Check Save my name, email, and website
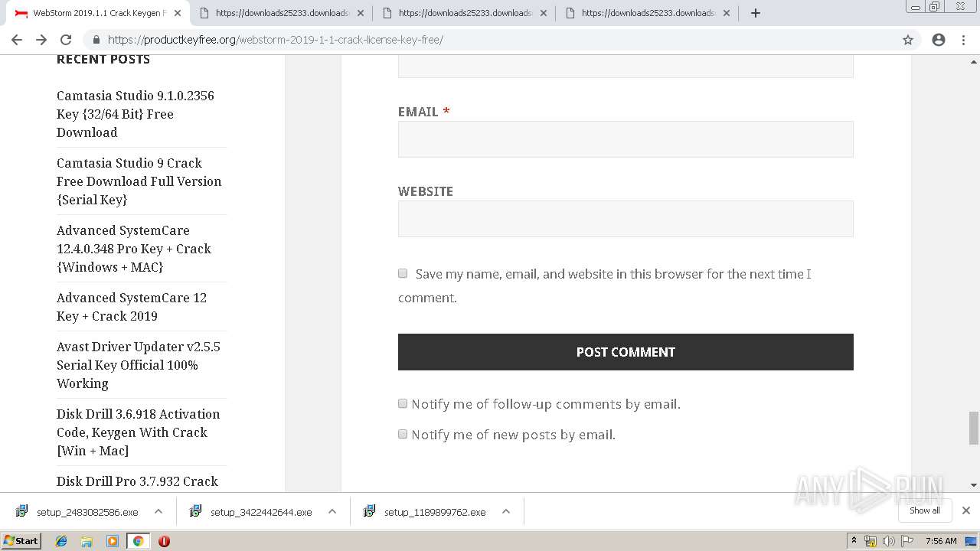 pyautogui.click(x=403, y=273)
